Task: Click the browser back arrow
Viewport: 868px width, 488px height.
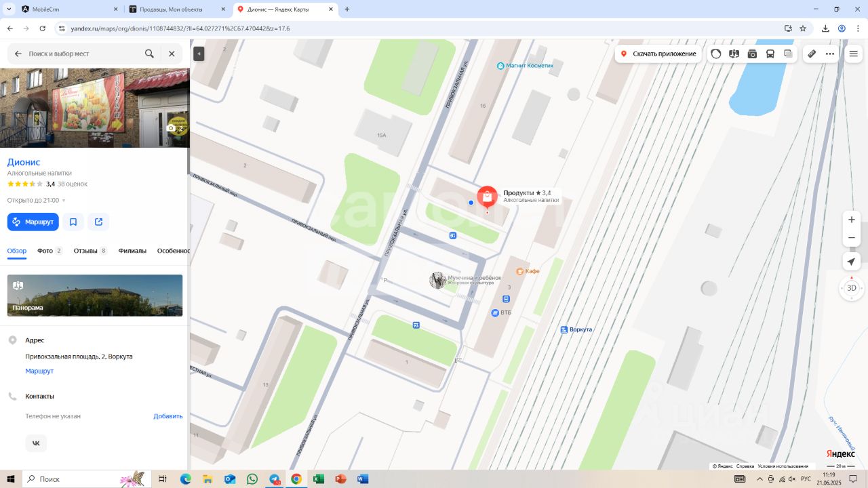Action: [9, 28]
